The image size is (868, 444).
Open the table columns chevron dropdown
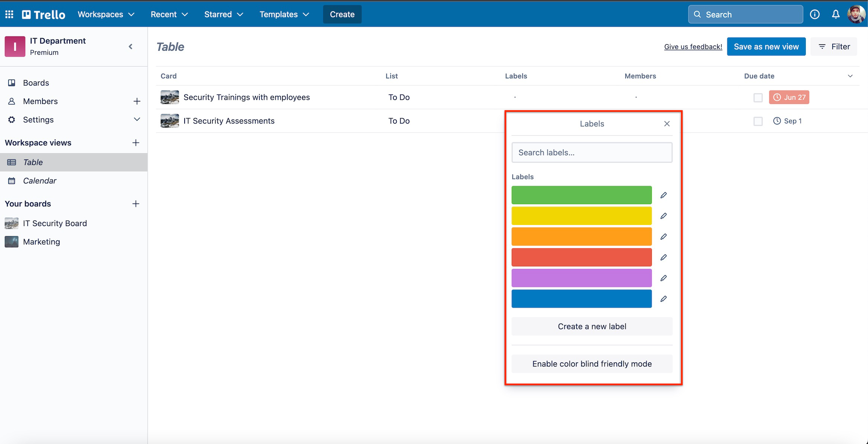pyautogui.click(x=850, y=76)
